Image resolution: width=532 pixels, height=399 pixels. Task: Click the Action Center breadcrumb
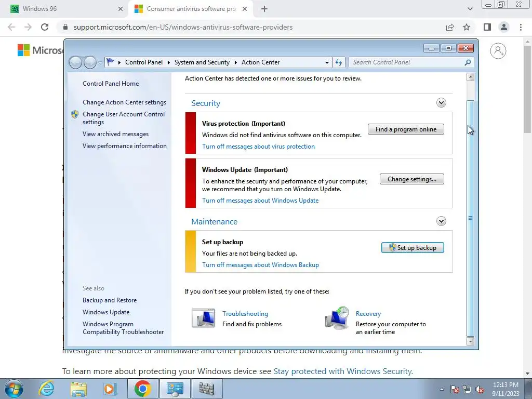click(261, 62)
